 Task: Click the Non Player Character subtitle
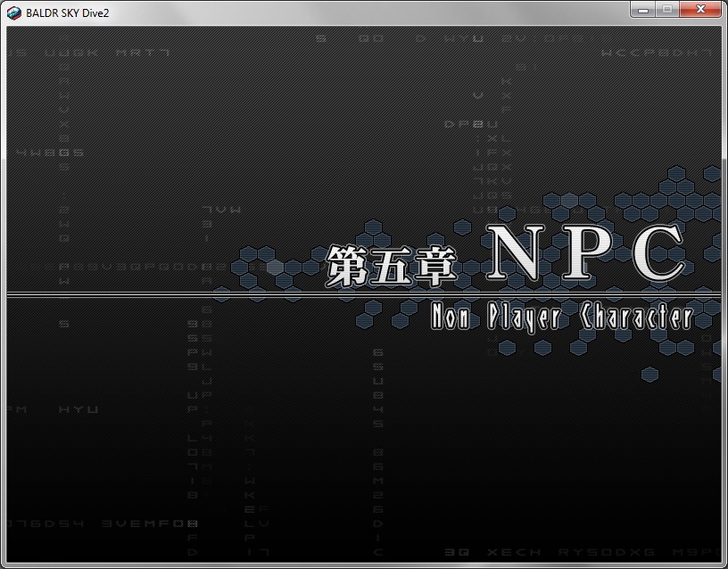(562, 317)
